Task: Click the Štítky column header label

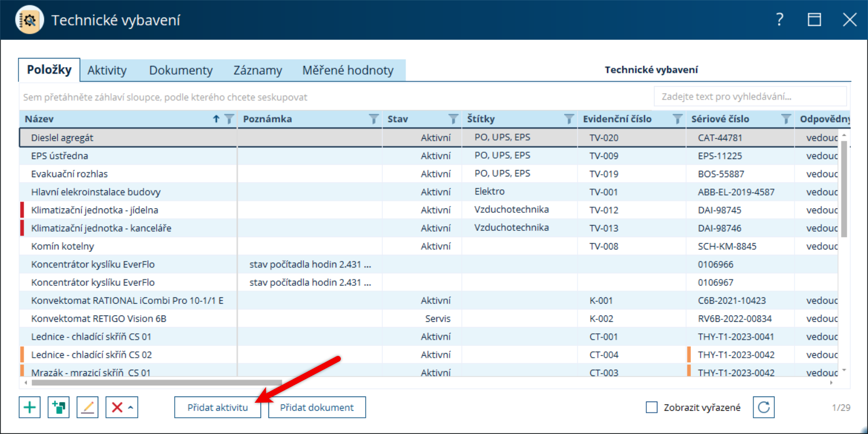Action: coord(481,119)
